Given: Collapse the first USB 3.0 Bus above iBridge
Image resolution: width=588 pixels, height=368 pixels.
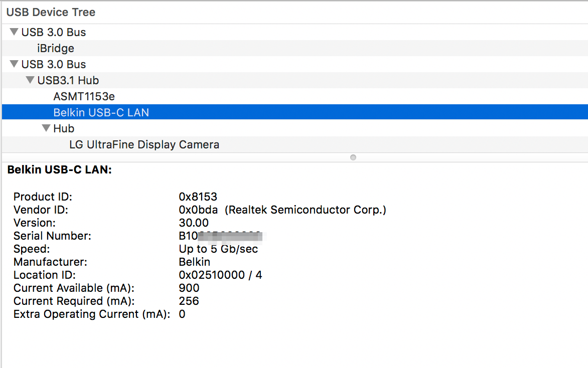Looking at the screenshot, I should coord(14,32).
